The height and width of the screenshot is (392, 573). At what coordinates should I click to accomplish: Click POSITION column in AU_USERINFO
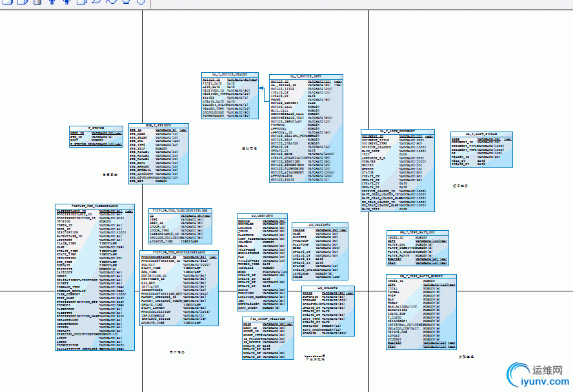(246, 293)
